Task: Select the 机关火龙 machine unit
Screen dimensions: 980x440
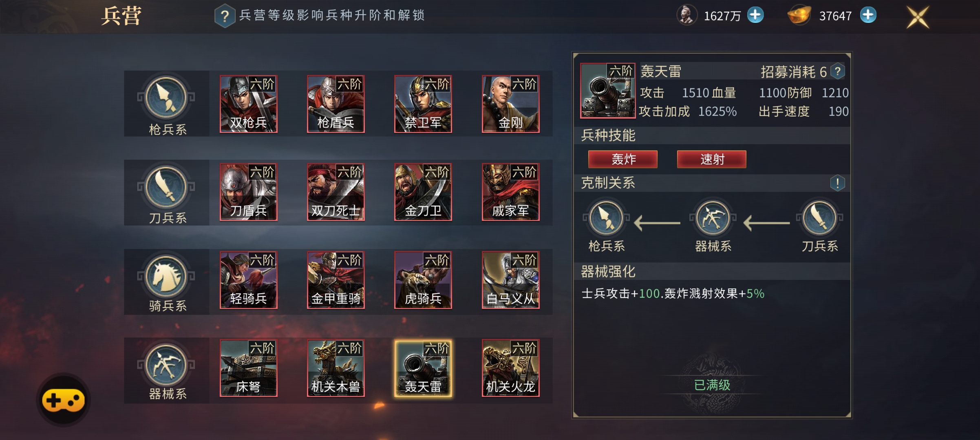Action: point(511,368)
